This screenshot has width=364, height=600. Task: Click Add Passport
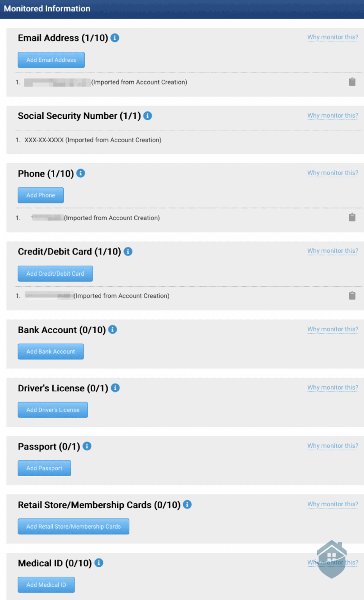pos(44,468)
